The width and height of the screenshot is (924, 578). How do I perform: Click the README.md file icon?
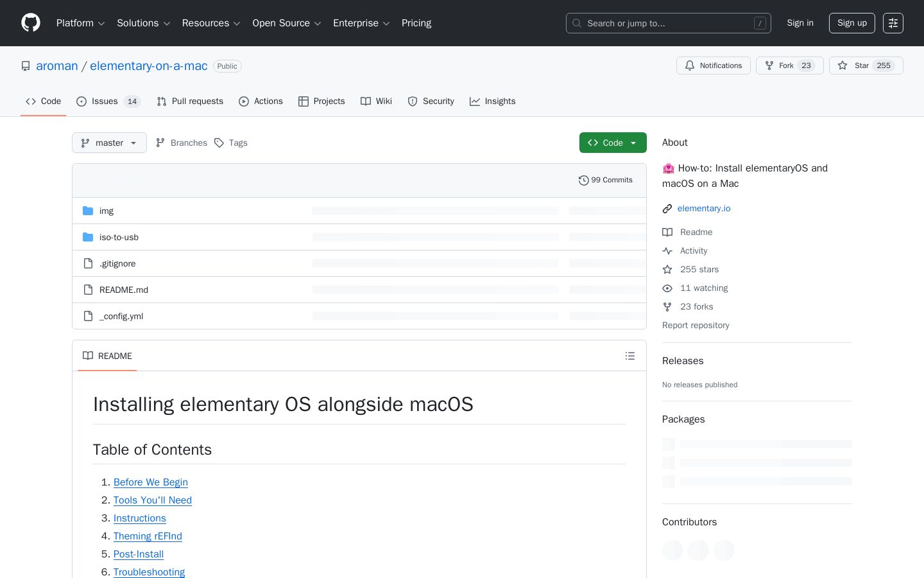(x=88, y=290)
